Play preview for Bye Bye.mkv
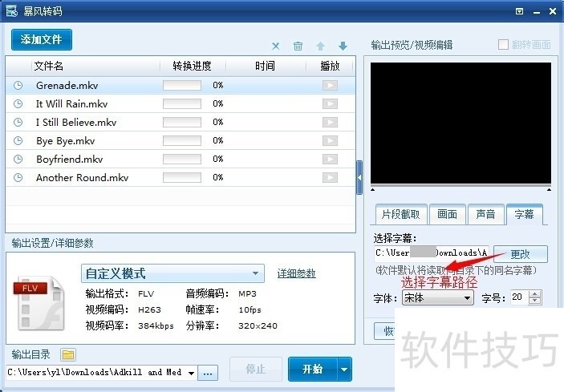The image size is (564, 392). 330,140
